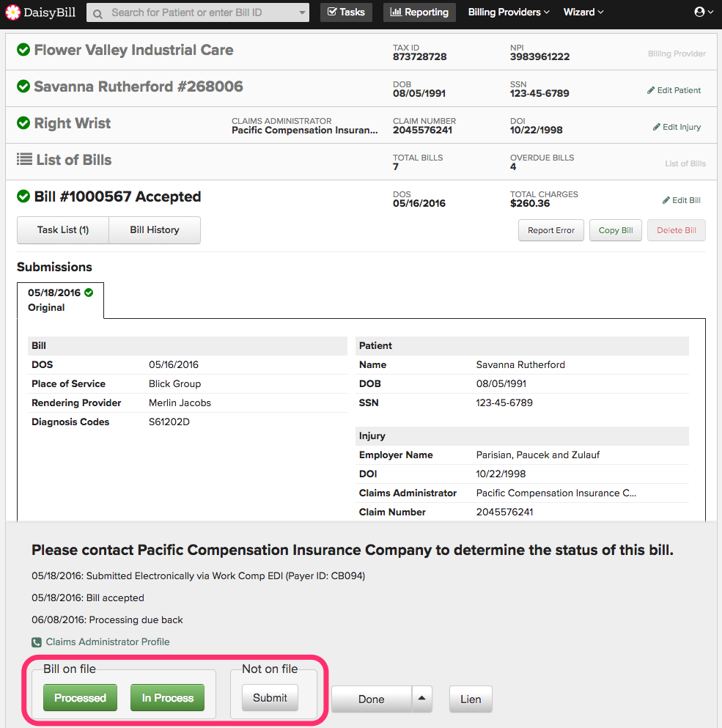The height and width of the screenshot is (728, 722).
Task: Click the List of Bills heading
Action: click(x=74, y=160)
